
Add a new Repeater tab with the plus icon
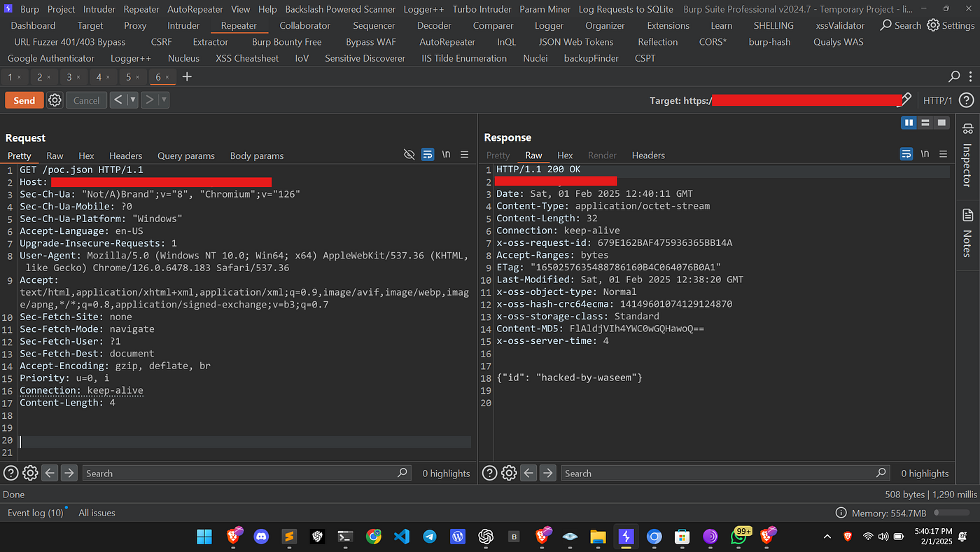coord(187,76)
